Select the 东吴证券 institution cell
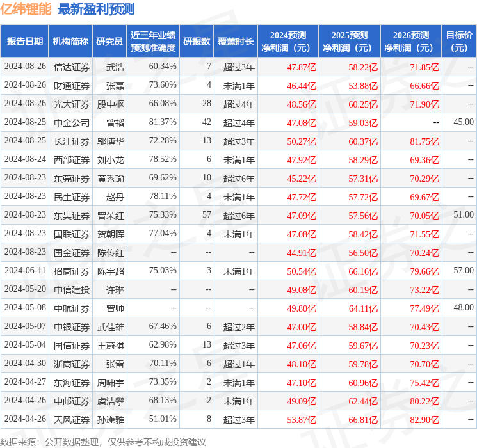The image size is (477, 448). click(72, 216)
